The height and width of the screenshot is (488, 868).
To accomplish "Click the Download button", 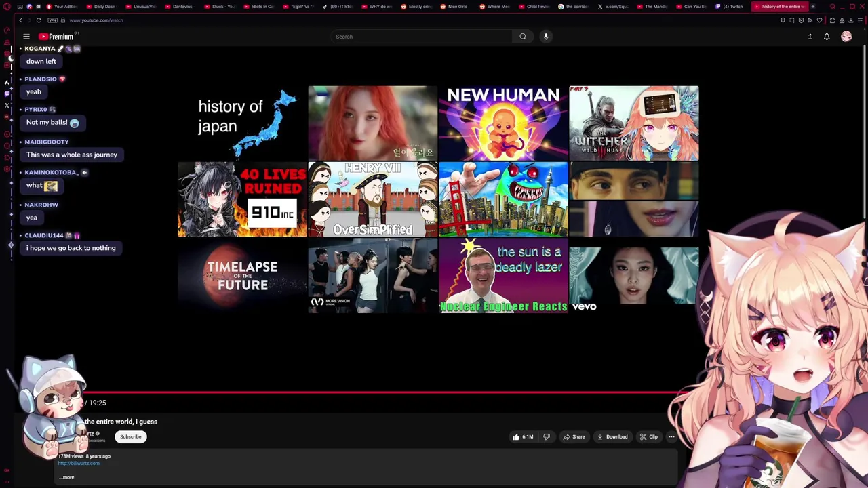I will [x=612, y=437].
